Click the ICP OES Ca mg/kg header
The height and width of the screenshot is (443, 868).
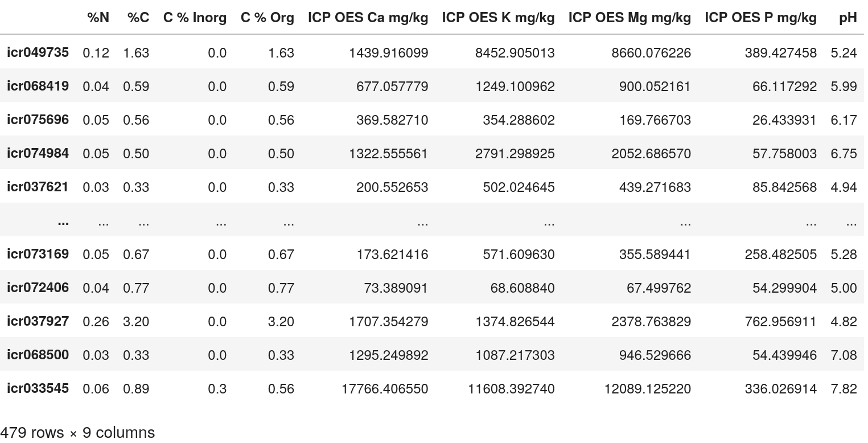click(x=368, y=18)
